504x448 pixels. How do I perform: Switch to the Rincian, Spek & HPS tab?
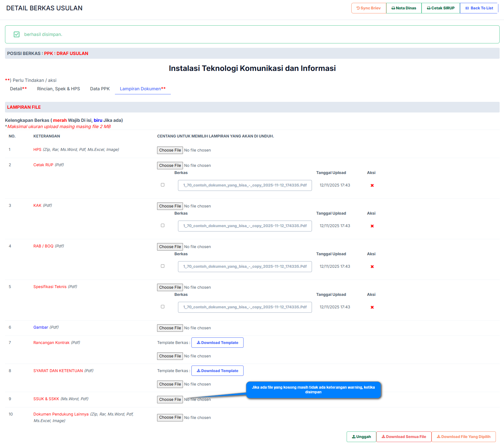pos(58,89)
